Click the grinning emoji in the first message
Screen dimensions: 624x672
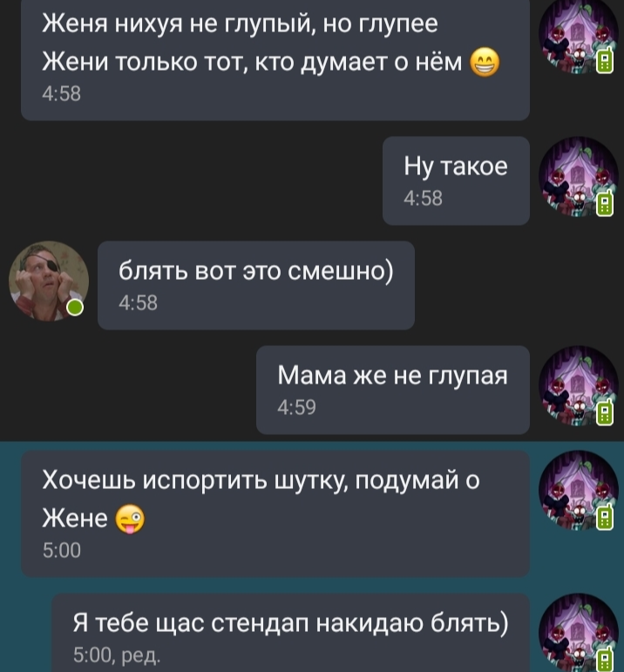(485, 63)
